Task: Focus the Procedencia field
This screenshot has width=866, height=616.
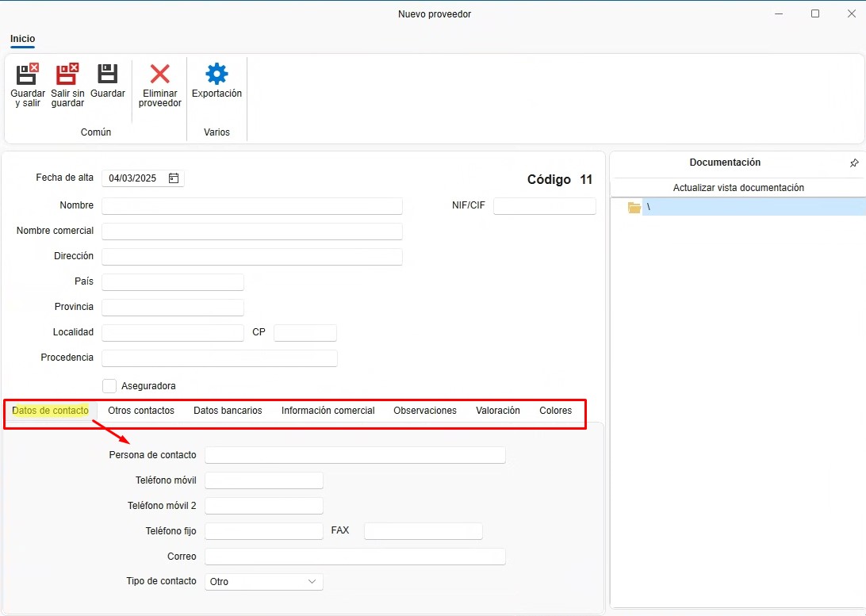Action: click(x=219, y=358)
